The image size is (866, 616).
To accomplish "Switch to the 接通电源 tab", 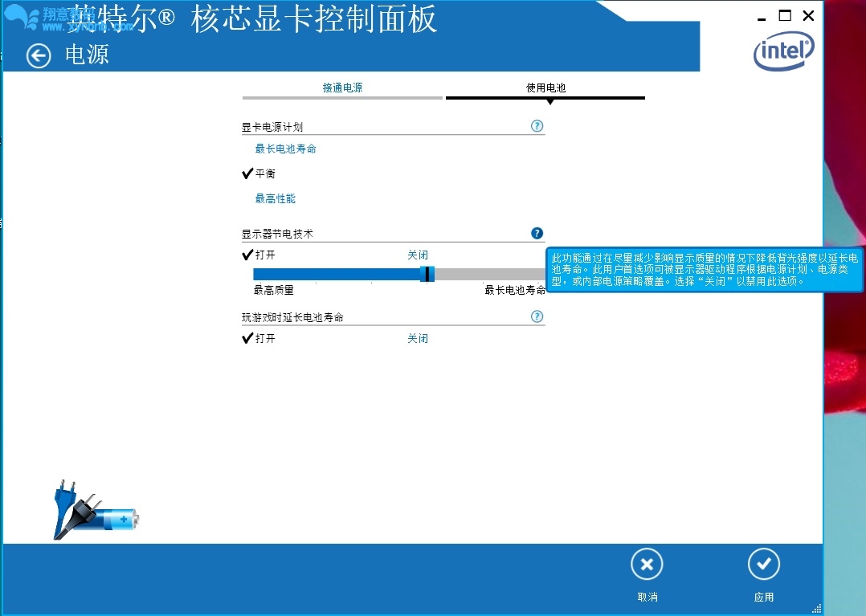I will click(342, 88).
